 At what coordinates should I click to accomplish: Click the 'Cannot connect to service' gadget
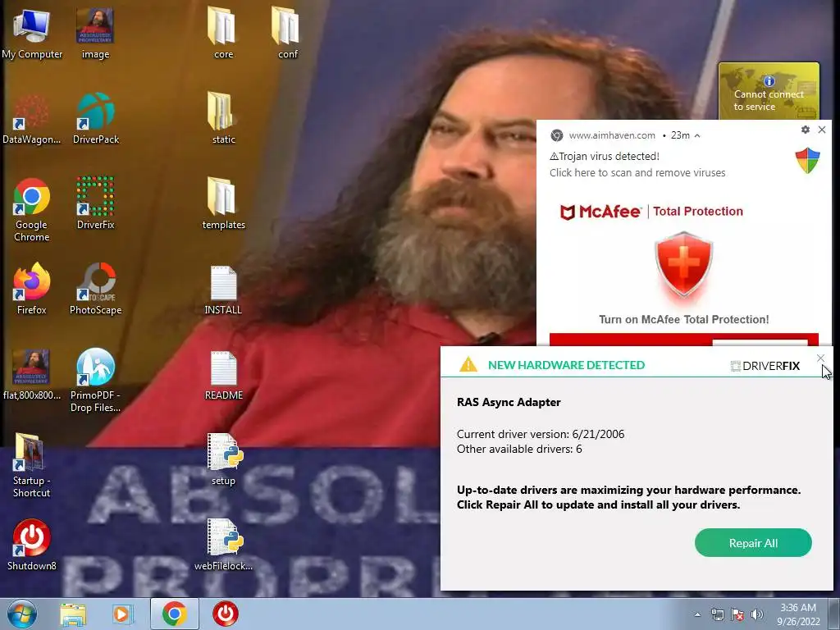click(769, 91)
